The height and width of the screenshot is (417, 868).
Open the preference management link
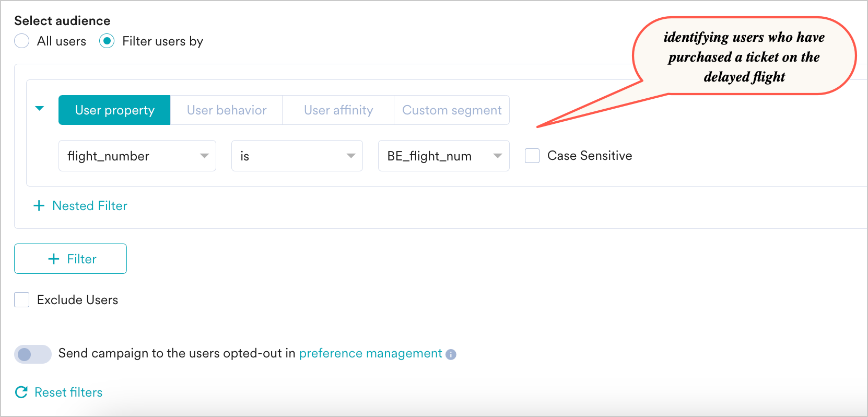(370, 354)
